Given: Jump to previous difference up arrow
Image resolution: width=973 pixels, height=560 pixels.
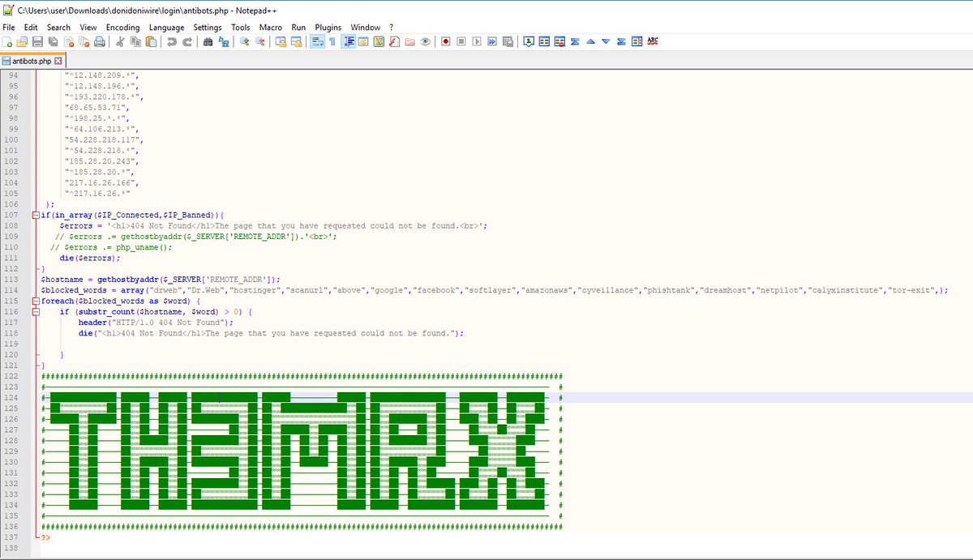Looking at the screenshot, I should pyautogui.click(x=590, y=41).
